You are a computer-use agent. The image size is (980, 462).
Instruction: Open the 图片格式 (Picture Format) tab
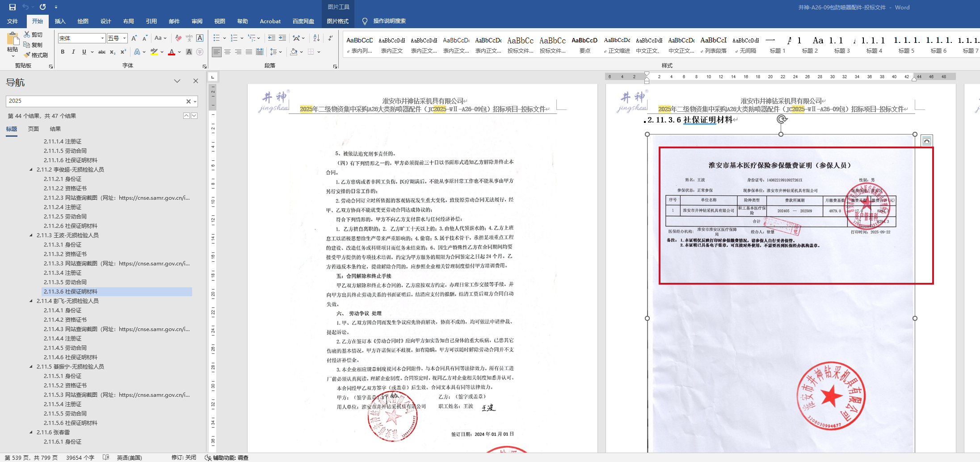tap(337, 21)
